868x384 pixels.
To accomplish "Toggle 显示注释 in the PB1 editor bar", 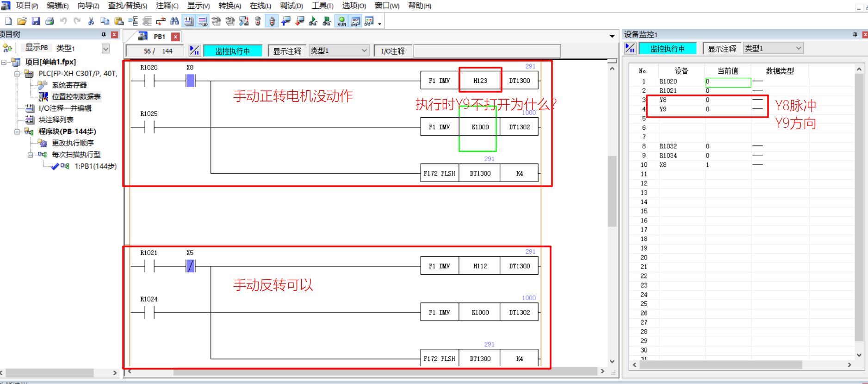I will pyautogui.click(x=287, y=51).
